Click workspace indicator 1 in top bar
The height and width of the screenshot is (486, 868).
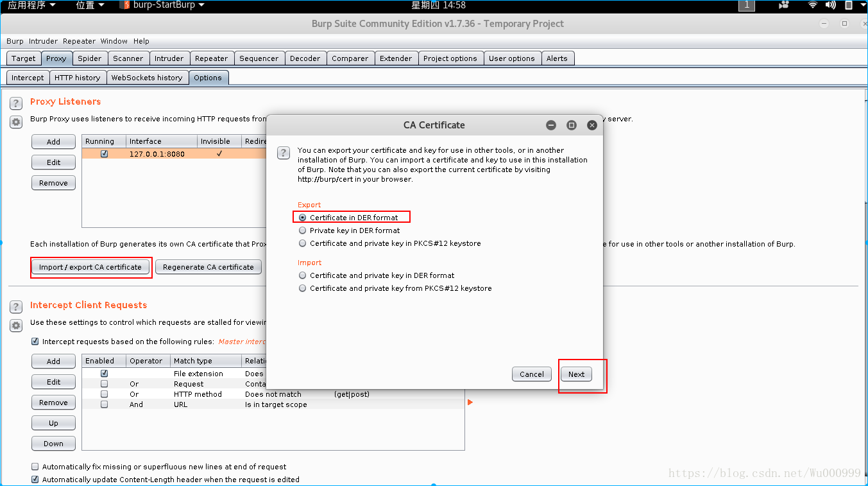(747, 5)
